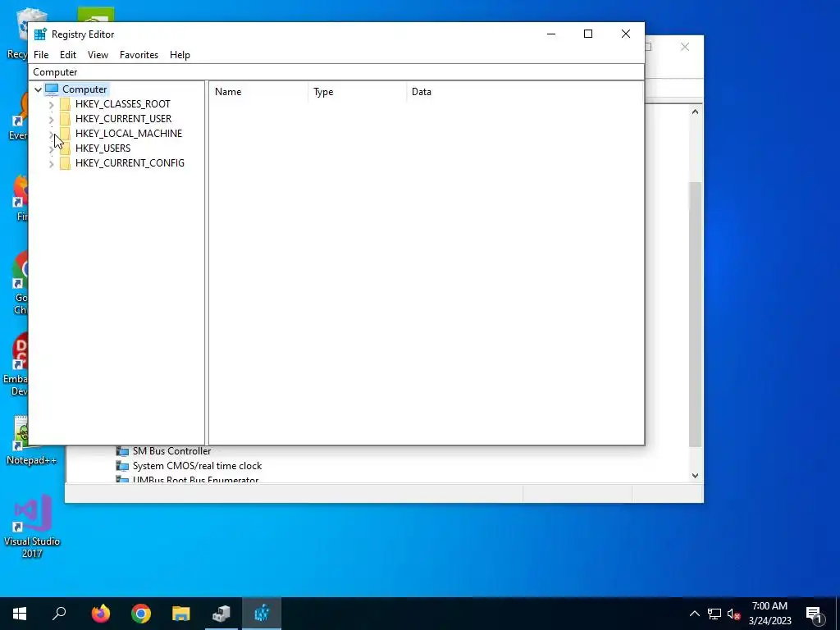Click Device Manager scrollbar down arrow
Screen dimensions: 840x630
click(x=695, y=475)
